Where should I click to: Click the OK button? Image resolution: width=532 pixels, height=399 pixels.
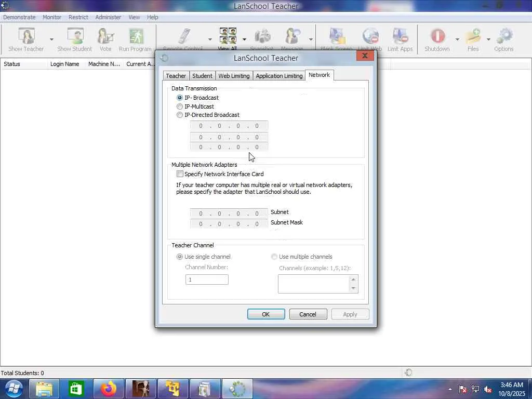(x=266, y=314)
